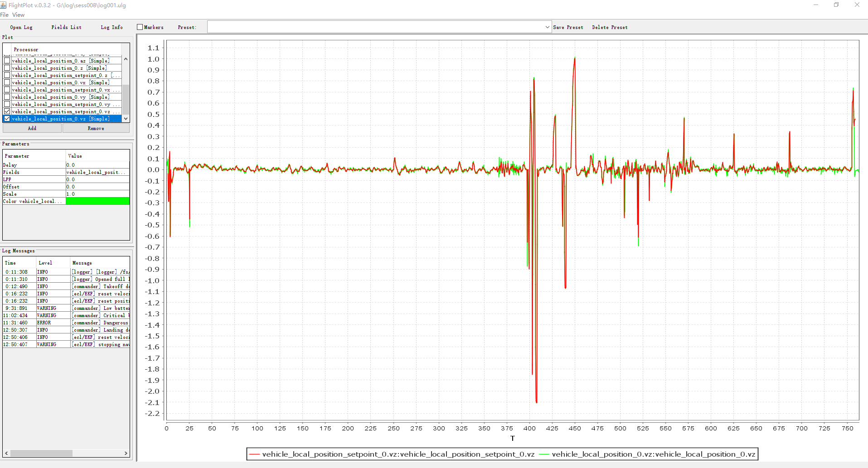Select the 0:12:490 Takeoff log message
The image size is (868, 468).
pos(67,286)
